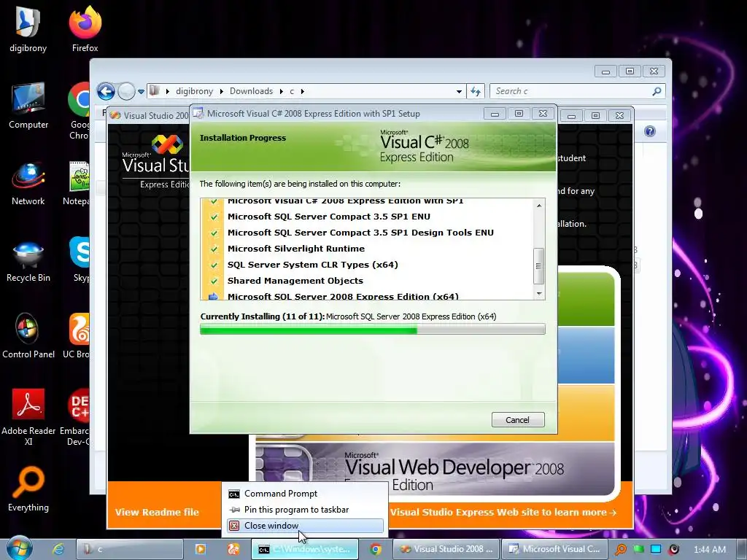747x560 pixels.
Task: Open the Recycle Bin
Action: click(28, 261)
